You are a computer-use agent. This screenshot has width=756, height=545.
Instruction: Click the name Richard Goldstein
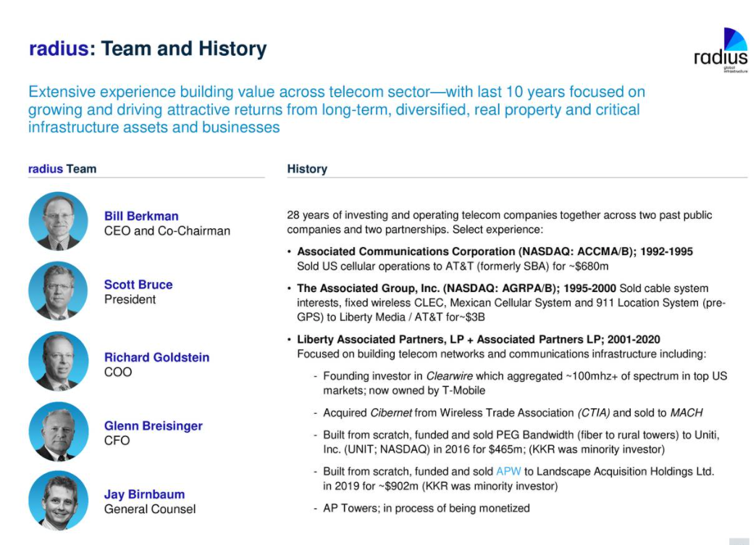pyautogui.click(x=156, y=357)
